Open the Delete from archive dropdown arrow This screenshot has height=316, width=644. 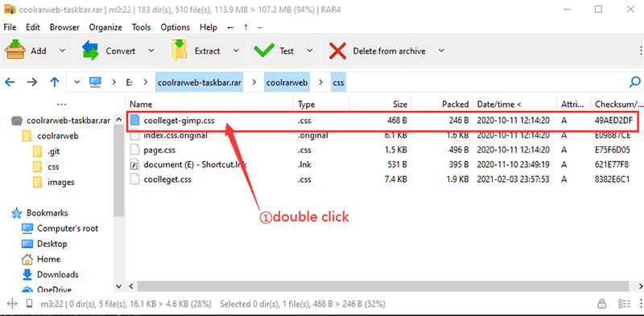441,51
